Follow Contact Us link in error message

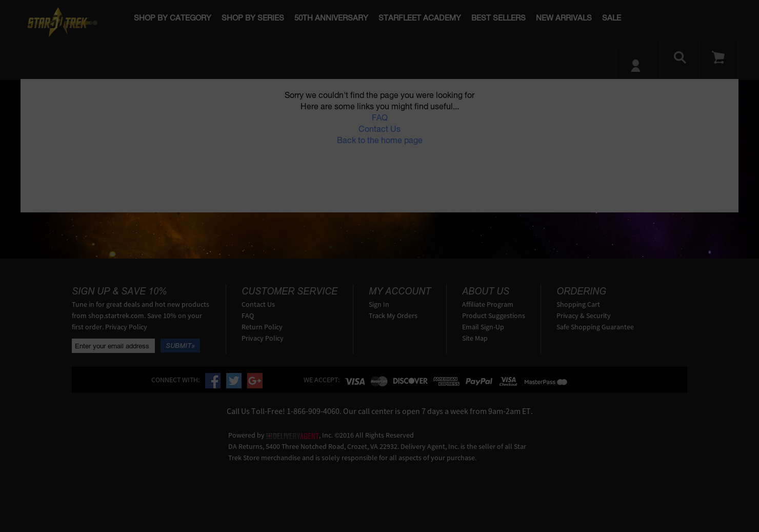(379, 129)
